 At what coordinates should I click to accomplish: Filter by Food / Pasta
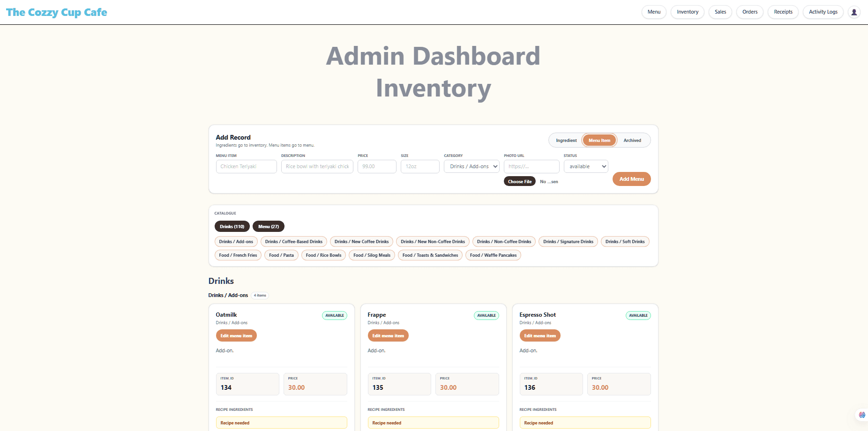[x=282, y=255]
